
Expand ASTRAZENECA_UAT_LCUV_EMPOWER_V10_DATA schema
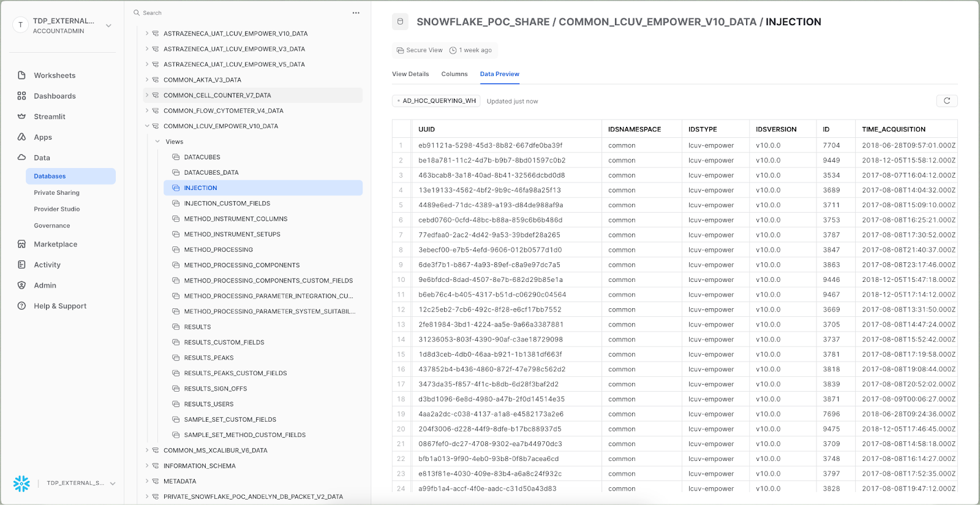pyautogui.click(x=147, y=34)
